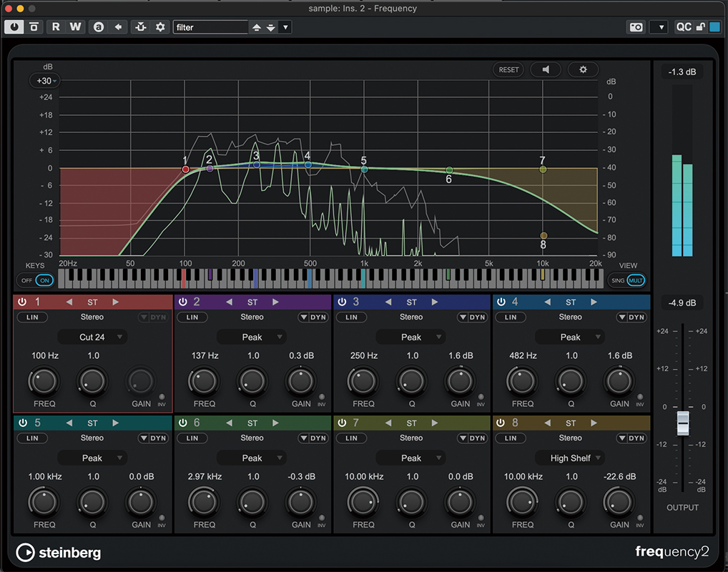Take a plugin snapshot with the camera icon

tap(636, 27)
